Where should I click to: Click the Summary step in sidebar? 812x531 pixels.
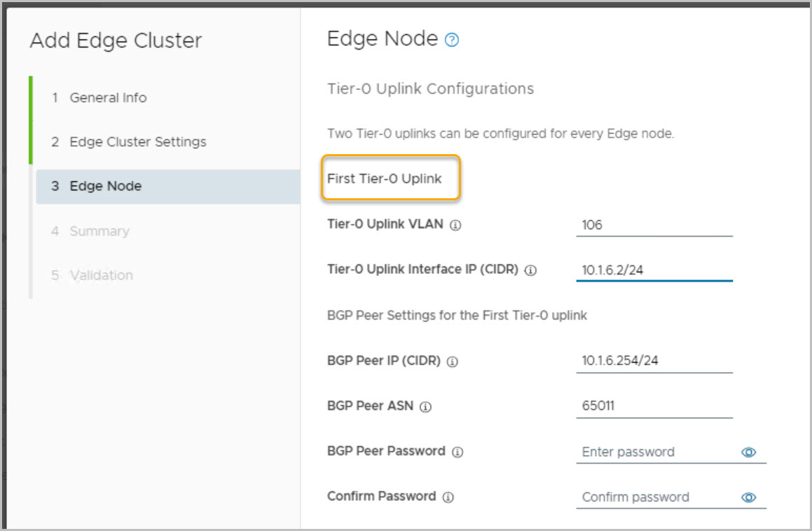tap(99, 231)
